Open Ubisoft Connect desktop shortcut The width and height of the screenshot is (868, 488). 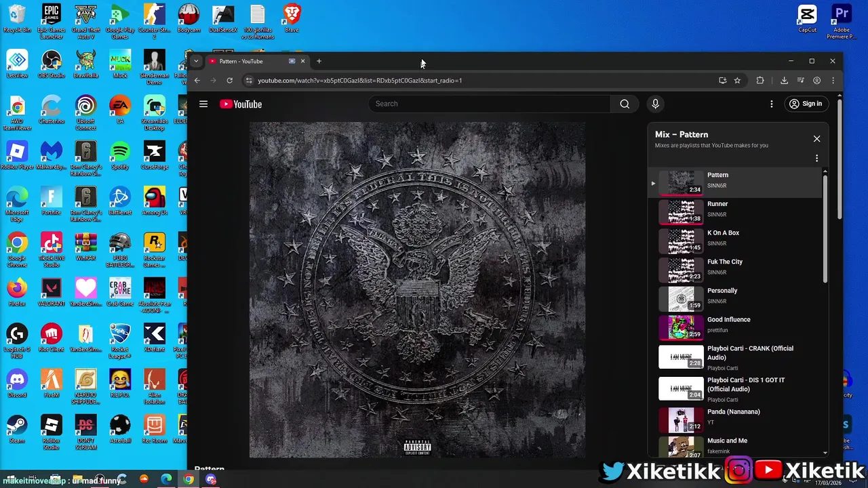(x=86, y=113)
